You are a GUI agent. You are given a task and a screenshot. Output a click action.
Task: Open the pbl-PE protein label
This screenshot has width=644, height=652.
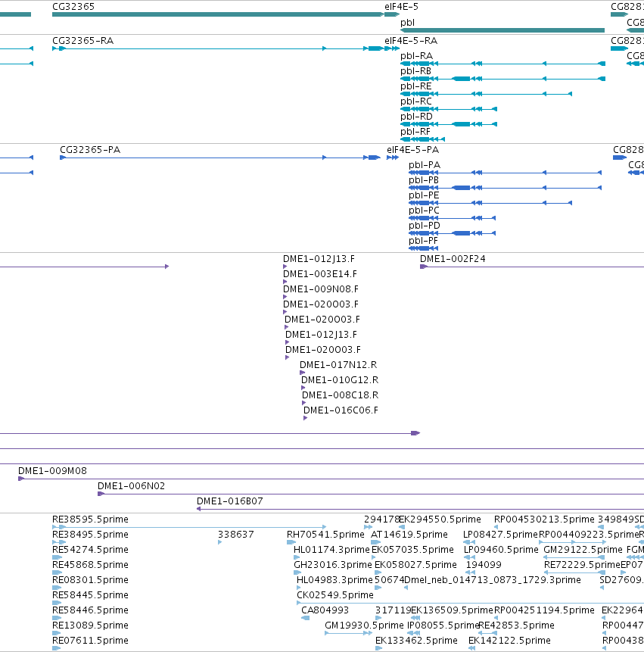pos(424,195)
